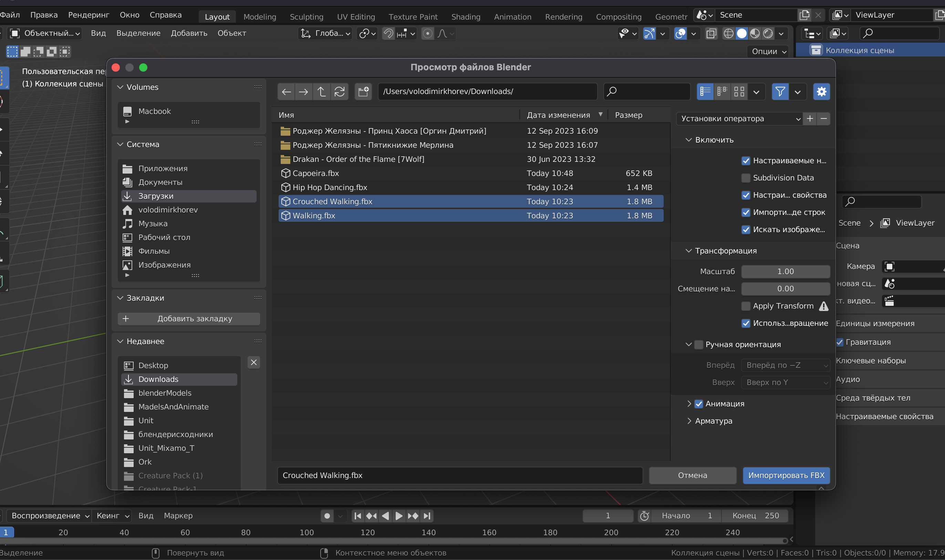Switch to the Sculpting workspace tab
945x560 pixels.
click(306, 17)
